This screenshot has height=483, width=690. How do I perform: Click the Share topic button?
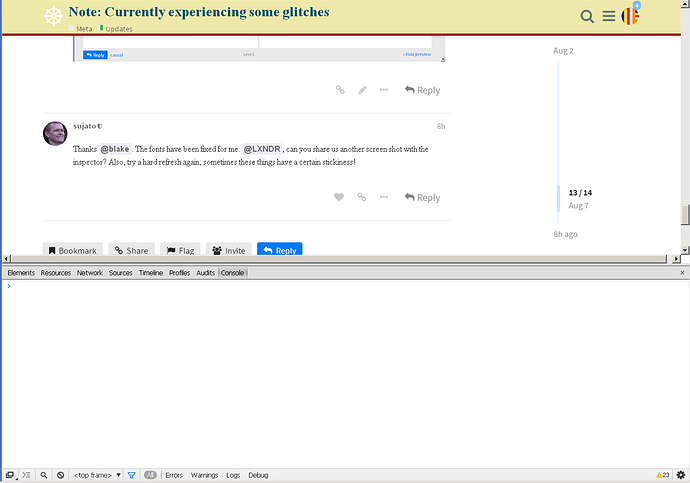(132, 249)
